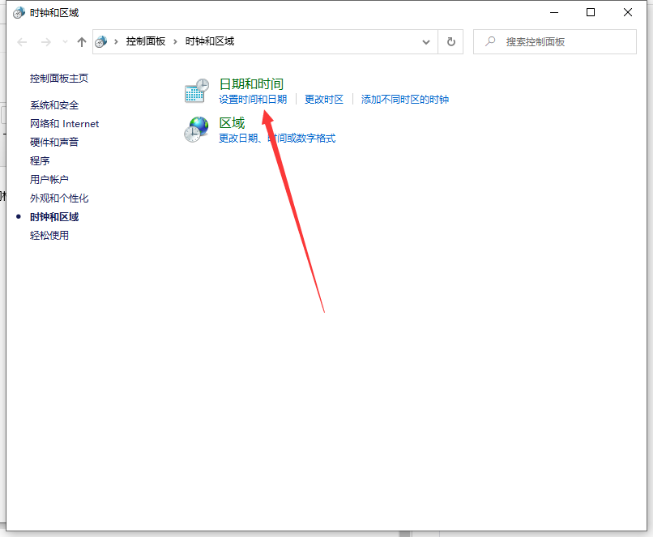Screen dimensions: 653x537
Task: Click the window title bar icon
Action: point(19,13)
